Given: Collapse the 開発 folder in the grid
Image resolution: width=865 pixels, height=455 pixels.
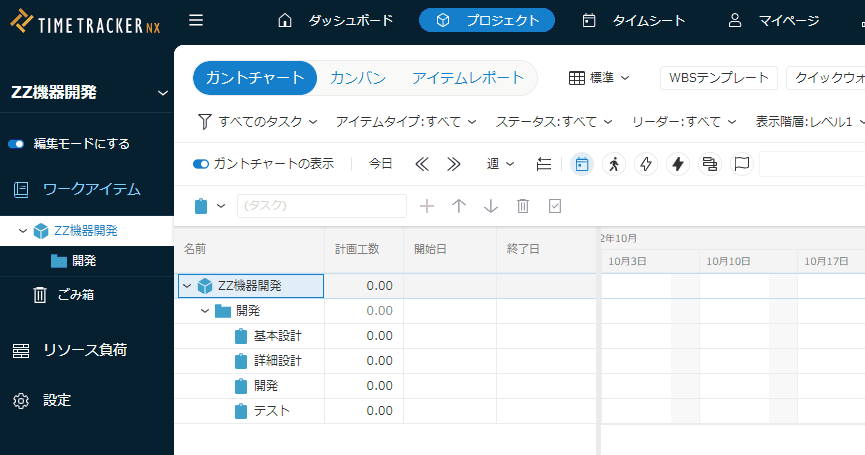Looking at the screenshot, I should [205, 311].
